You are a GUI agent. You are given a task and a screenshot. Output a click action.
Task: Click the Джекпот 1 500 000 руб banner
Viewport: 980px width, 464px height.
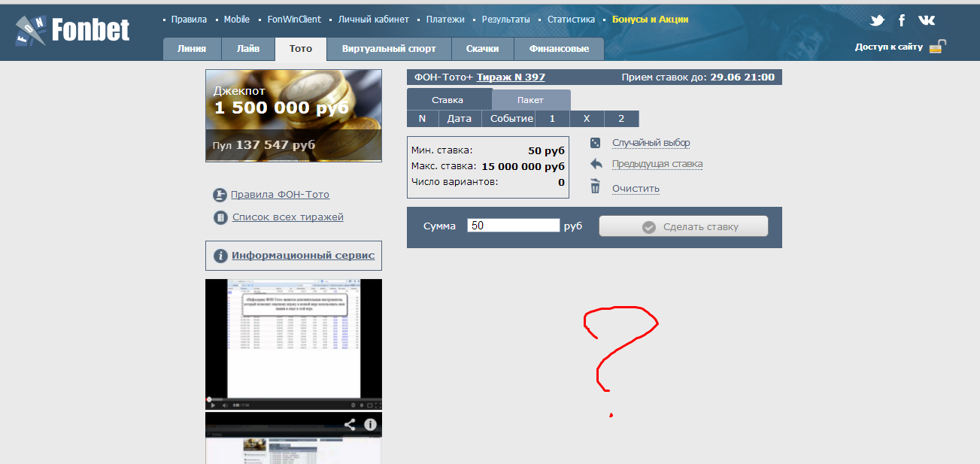click(293, 116)
